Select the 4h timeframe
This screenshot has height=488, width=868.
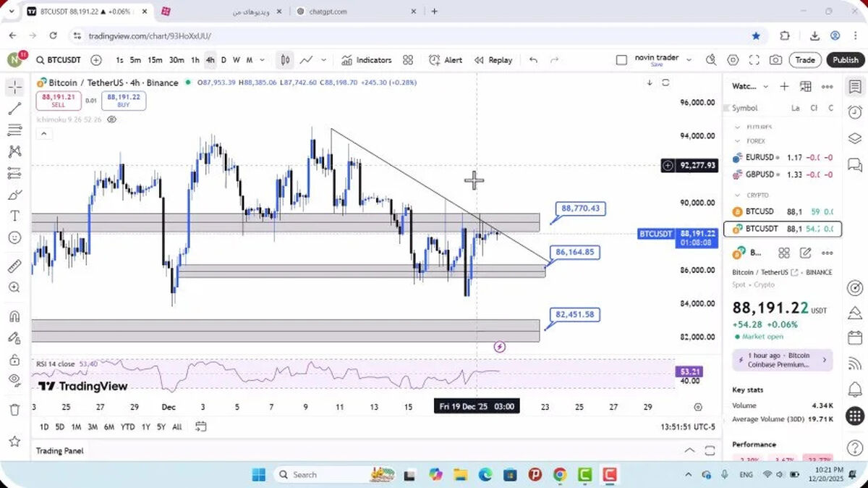210,60
